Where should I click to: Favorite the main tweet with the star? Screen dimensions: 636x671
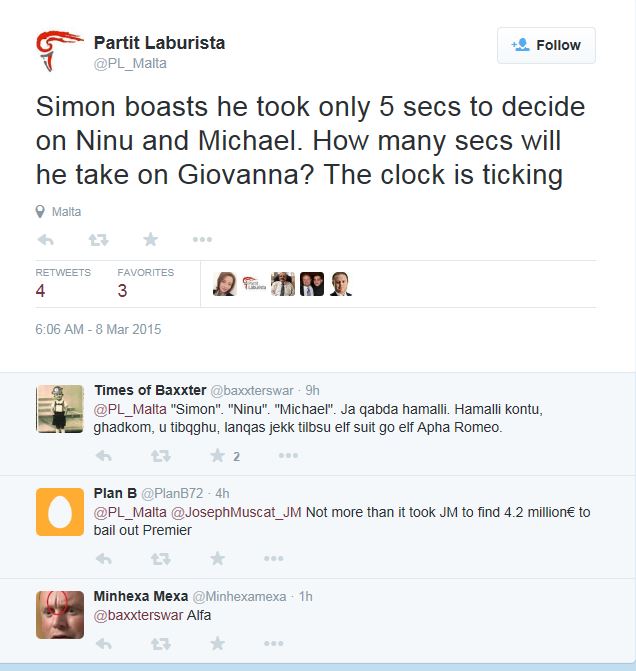pos(150,239)
